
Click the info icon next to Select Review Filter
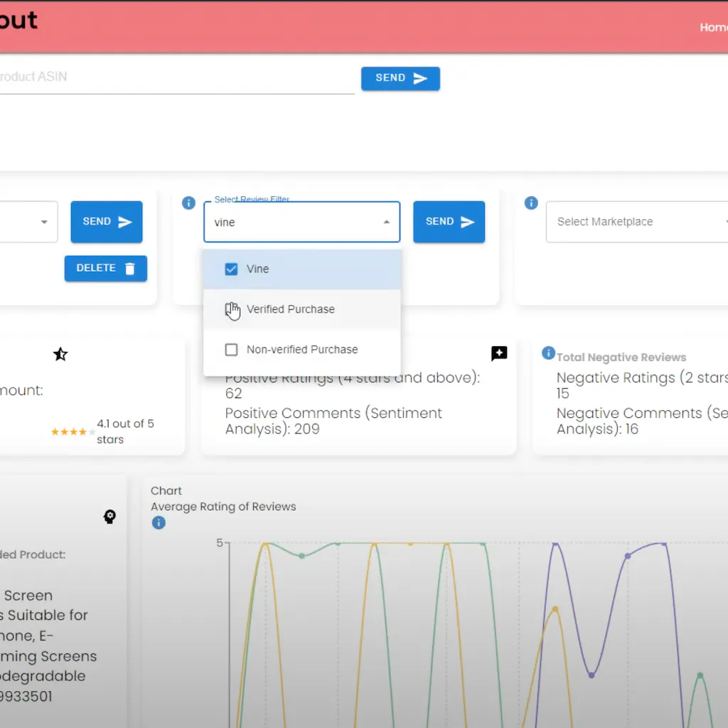pos(188,203)
